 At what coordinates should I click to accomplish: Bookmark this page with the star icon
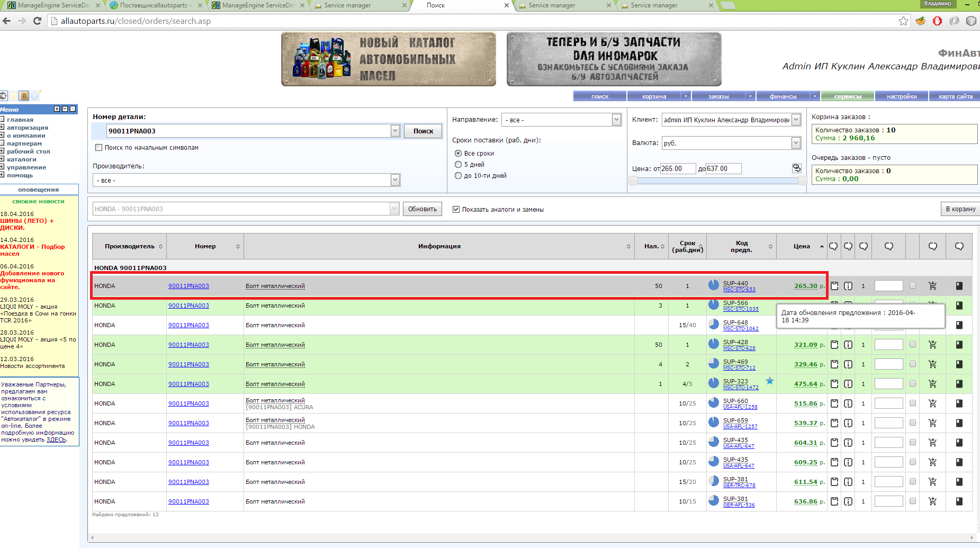(x=903, y=21)
